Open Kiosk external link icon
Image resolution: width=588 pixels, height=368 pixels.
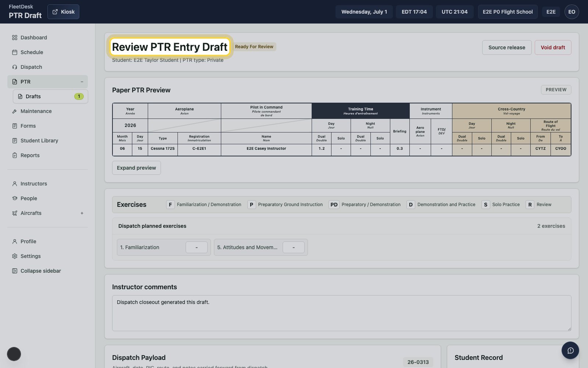(55, 12)
